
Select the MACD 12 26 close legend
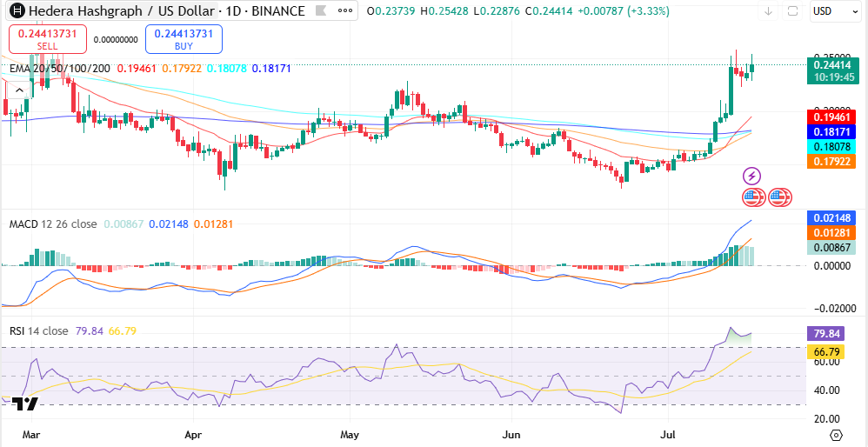pos(53,224)
